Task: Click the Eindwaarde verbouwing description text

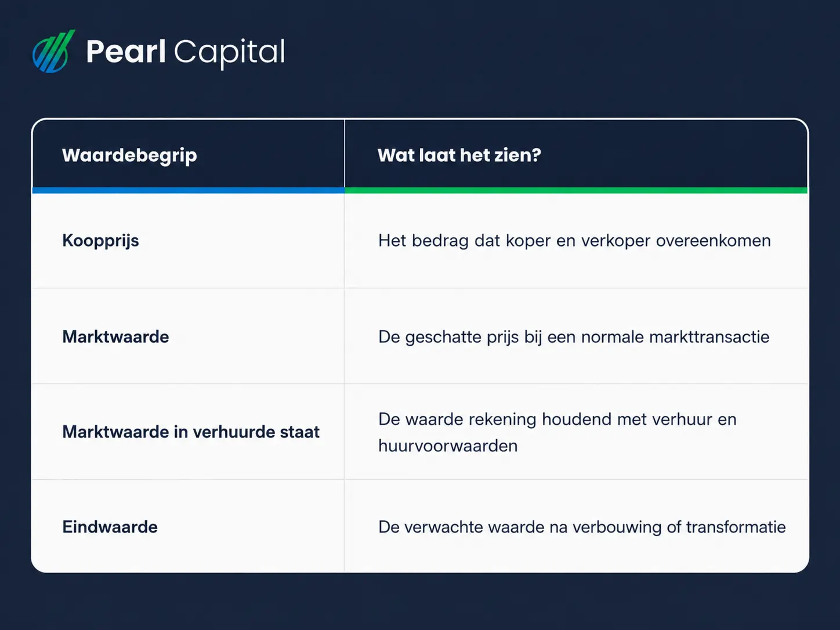Action: tap(582, 527)
